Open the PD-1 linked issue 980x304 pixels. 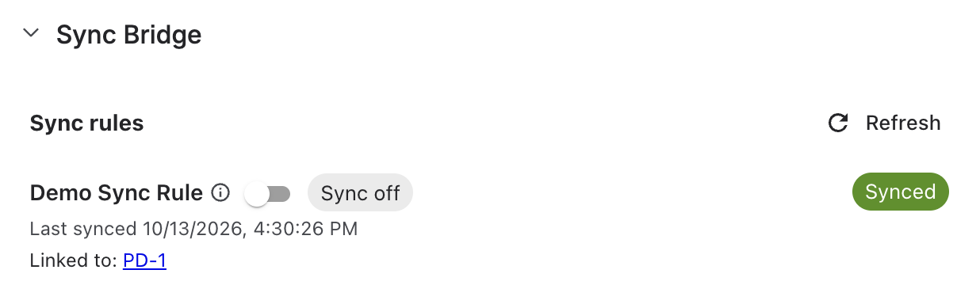tap(144, 260)
